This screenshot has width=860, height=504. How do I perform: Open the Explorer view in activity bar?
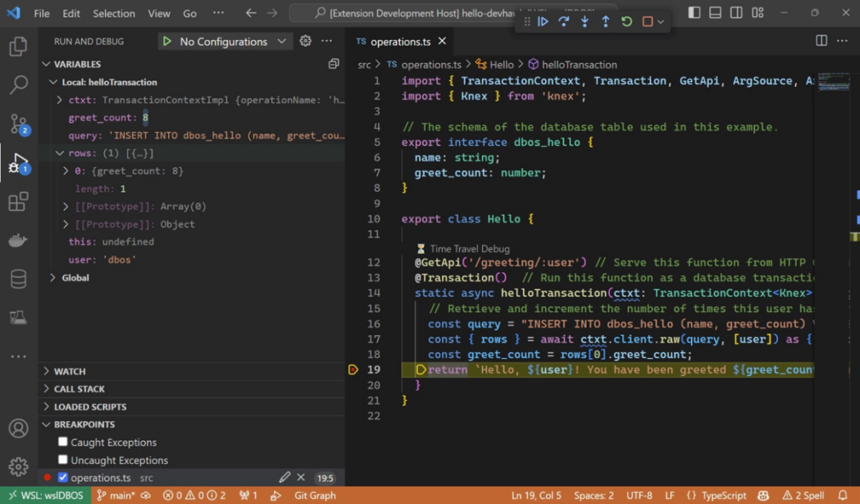(x=18, y=46)
